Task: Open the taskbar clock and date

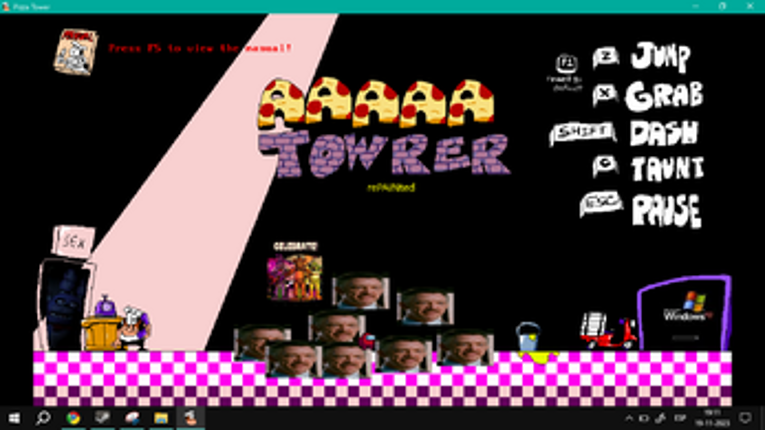Action: tap(712, 418)
